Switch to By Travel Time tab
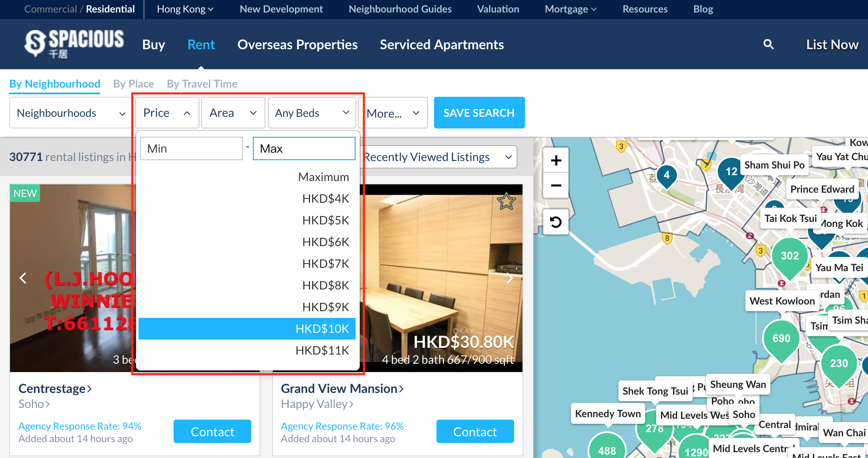This screenshot has height=458, width=868. point(202,84)
